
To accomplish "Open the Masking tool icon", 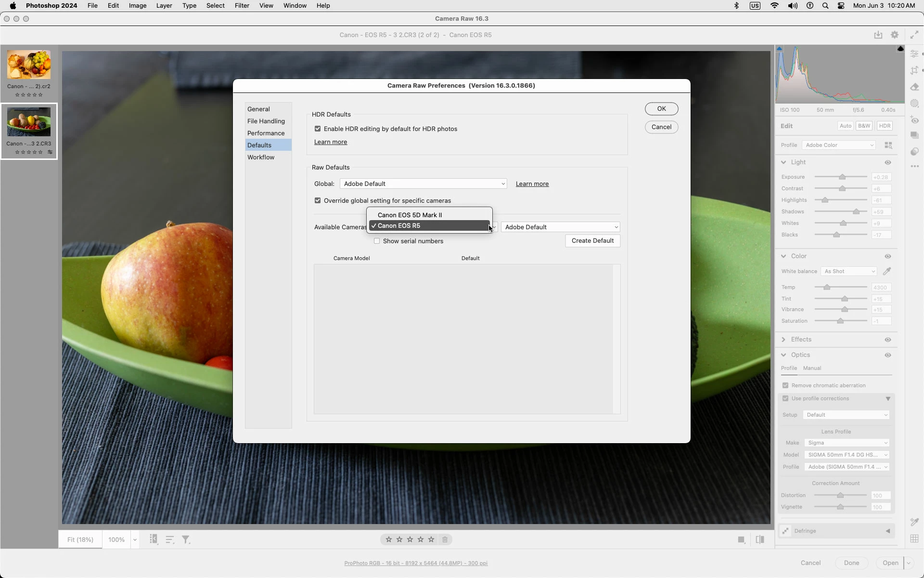I will [914, 104].
